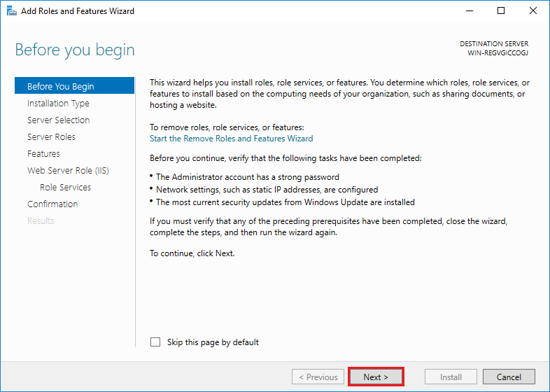Open Web Server Role (IIS) step
This screenshot has height=392, width=550.
(x=68, y=171)
